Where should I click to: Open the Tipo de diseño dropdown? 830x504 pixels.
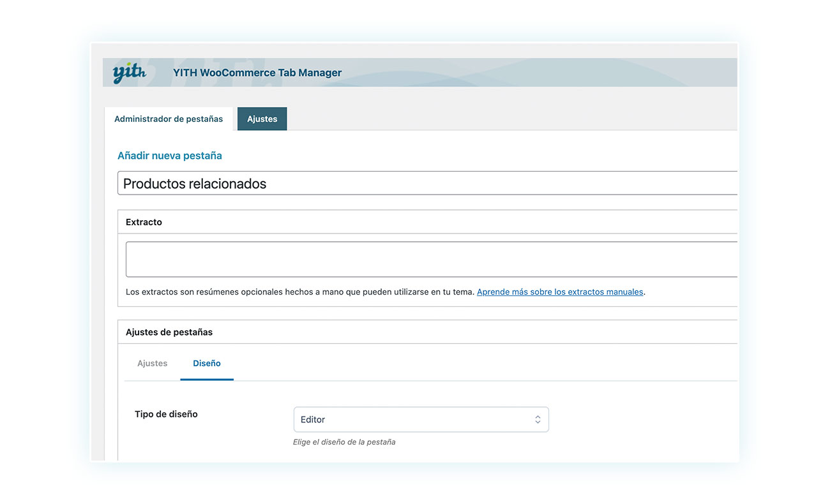421,420
